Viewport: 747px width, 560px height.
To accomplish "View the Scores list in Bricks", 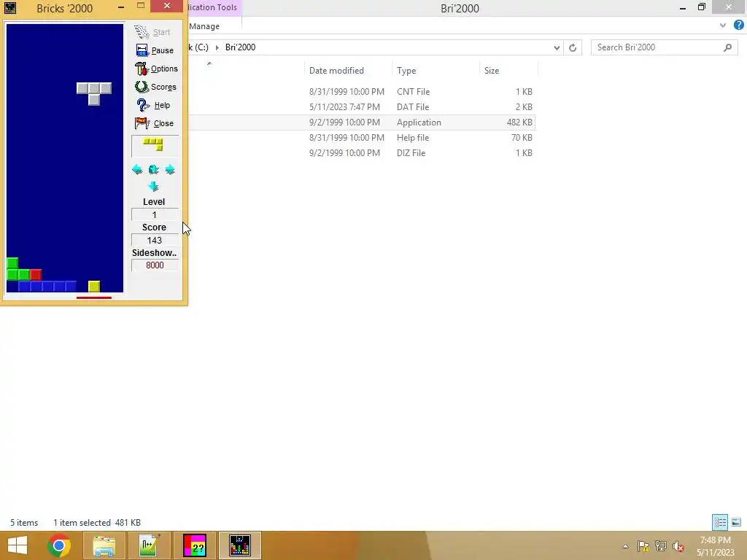I will (x=156, y=87).
